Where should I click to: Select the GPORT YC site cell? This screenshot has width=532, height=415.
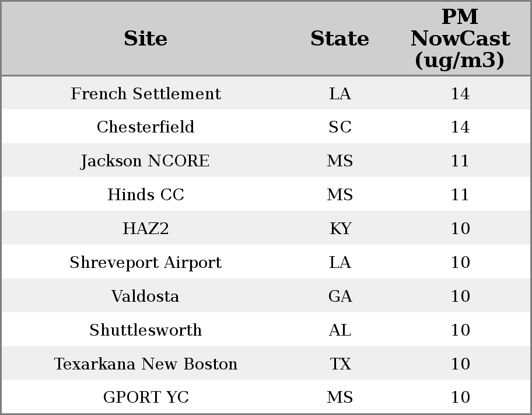(146, 397)
